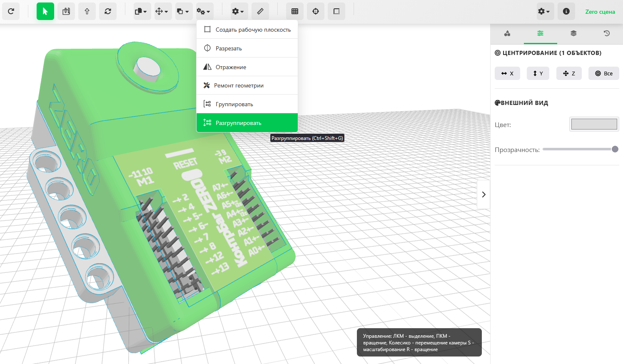
Task: Toggle the grid table icon in toolbar
Action: (x=295, y=11)
